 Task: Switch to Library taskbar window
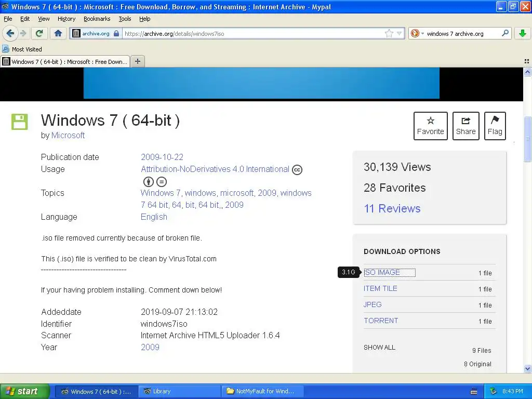tap(179, 391)
